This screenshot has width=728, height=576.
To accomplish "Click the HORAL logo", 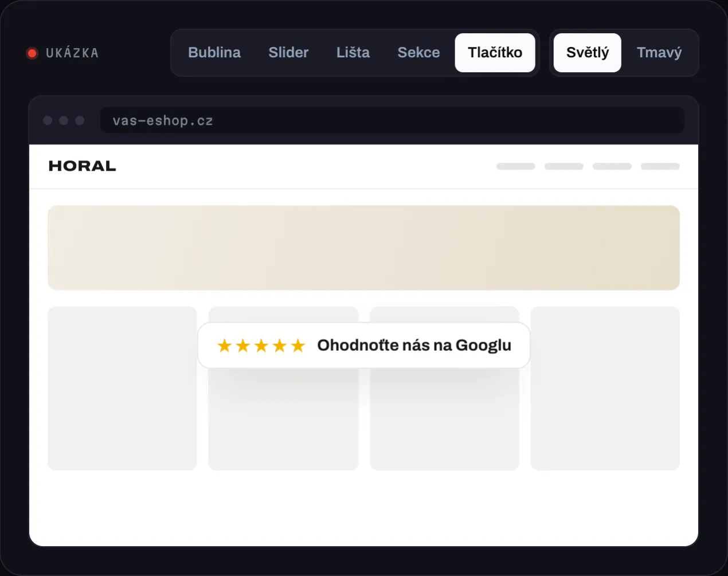I will (83, 166).
